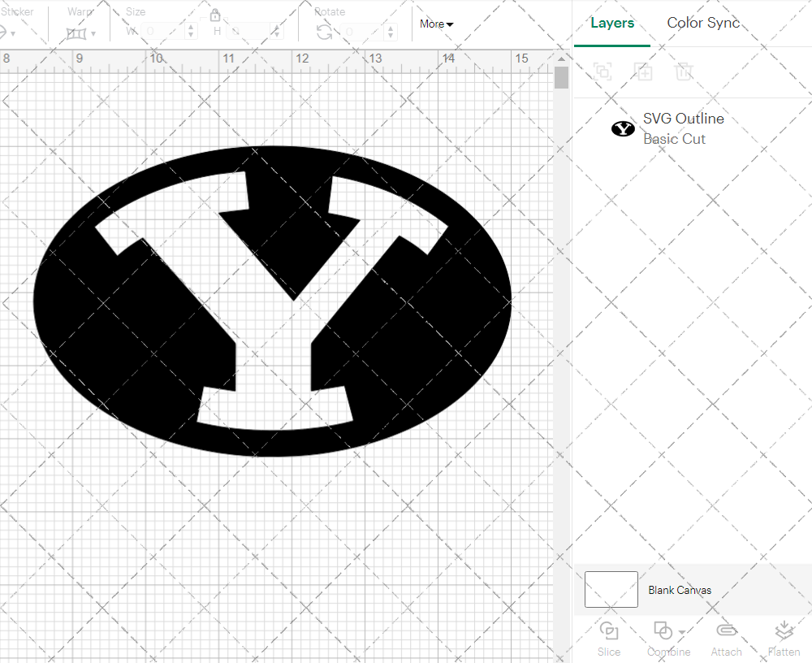Select the SVG Outline Basic Cut layer
This screenshot has width=812, height=663.
pyautogui.click(x=683, y=128)
